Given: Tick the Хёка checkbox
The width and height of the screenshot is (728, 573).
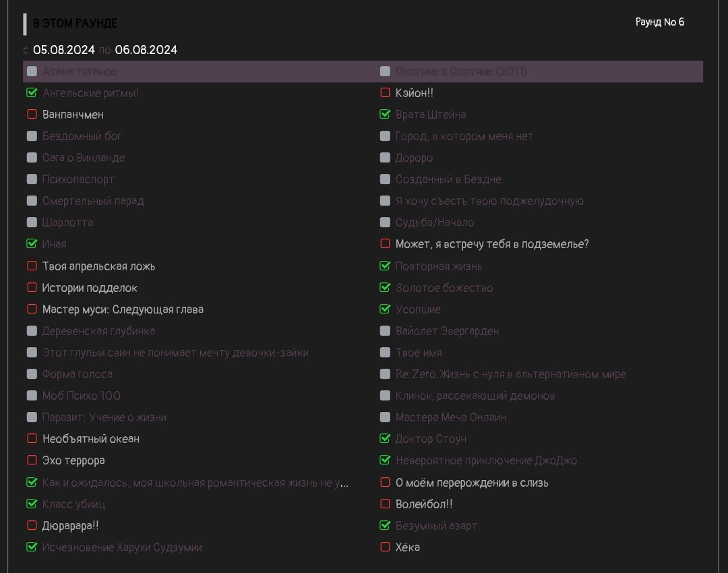Looking at the screenshot, I should click(x=386, y=547).
